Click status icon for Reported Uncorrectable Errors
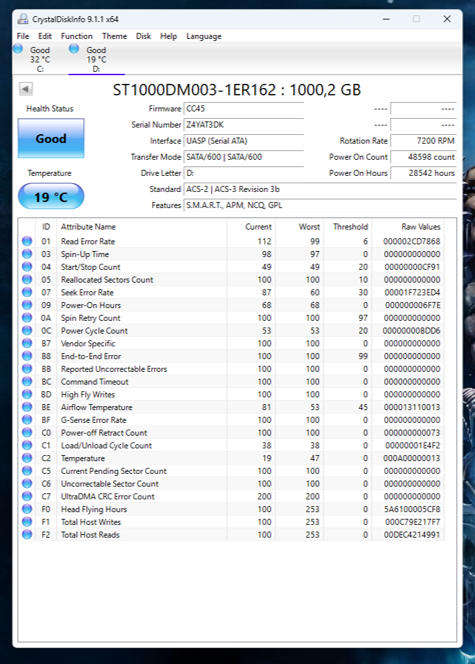Screen dimensions: 475x664 point(27,368)
